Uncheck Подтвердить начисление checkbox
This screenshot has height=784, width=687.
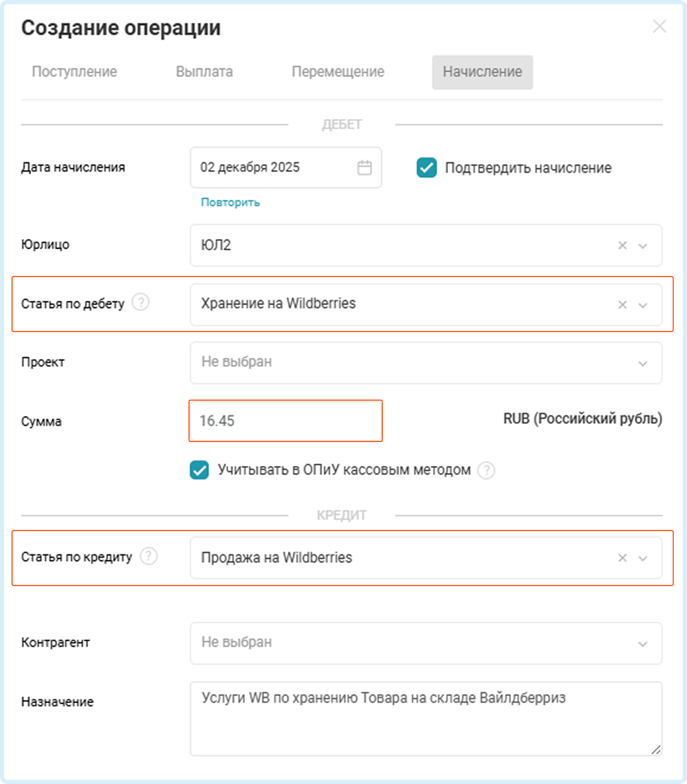[427, 168]
